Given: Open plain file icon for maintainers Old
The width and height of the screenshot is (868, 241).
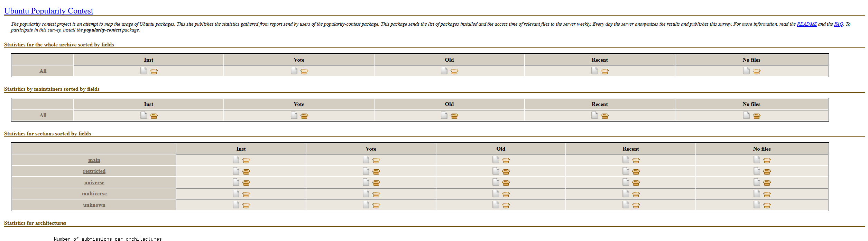Looking at the screenshot, I should click(x=444, y=115).
